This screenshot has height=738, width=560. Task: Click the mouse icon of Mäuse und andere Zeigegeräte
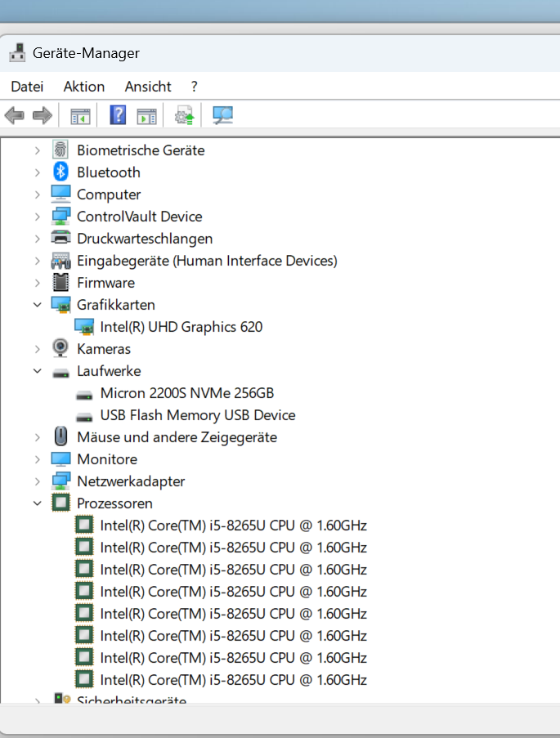60,436
